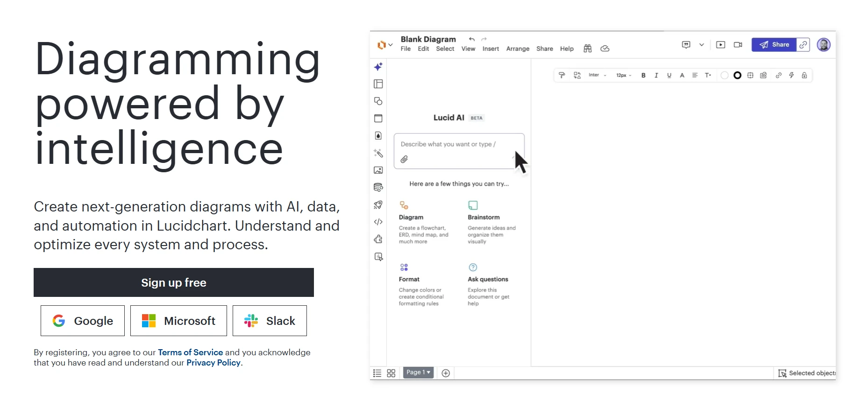Screen dimensions: 868x415
Task: Click the cloud saved status icon
Action: [x=605, y=49]
